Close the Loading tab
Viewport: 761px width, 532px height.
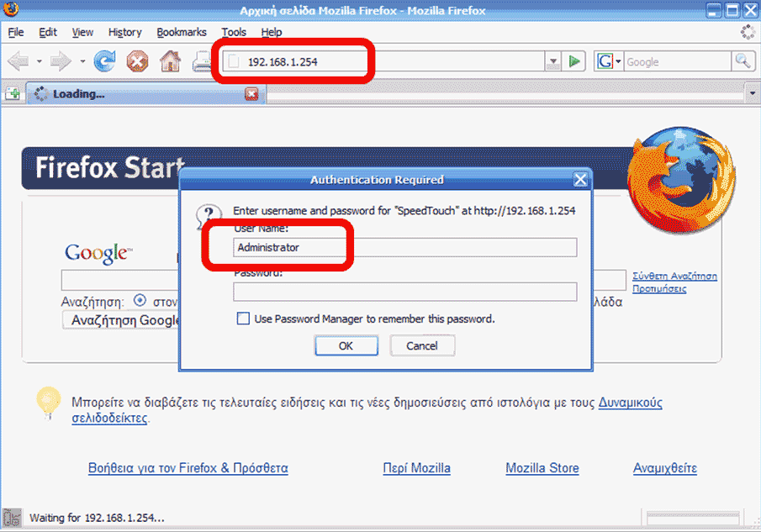[x=251, y=94]
